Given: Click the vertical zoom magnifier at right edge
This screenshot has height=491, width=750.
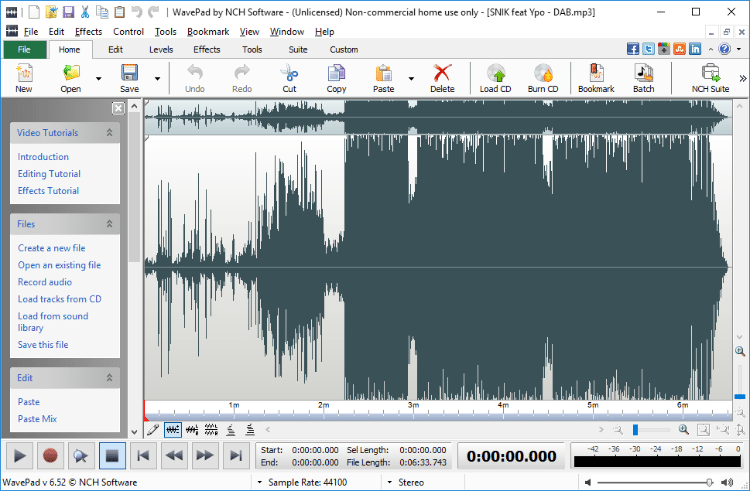Looking at the screenshot, I should 740,351.
